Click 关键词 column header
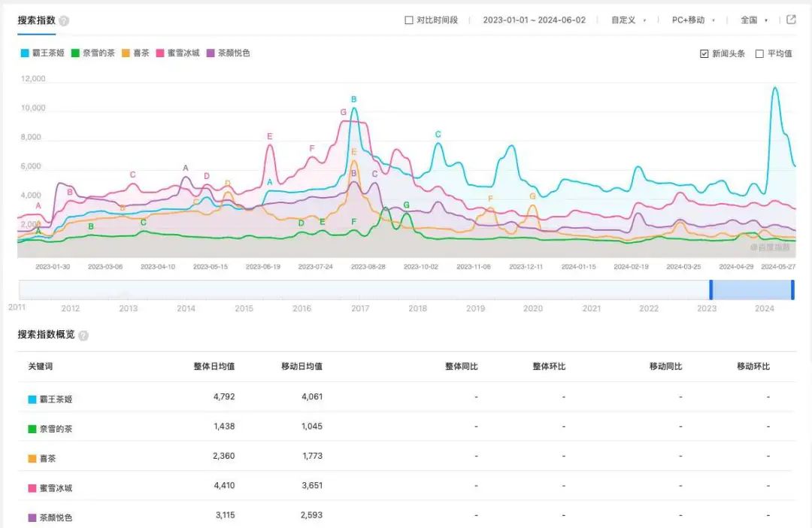 pyautogui.click(x=41, y=366)
